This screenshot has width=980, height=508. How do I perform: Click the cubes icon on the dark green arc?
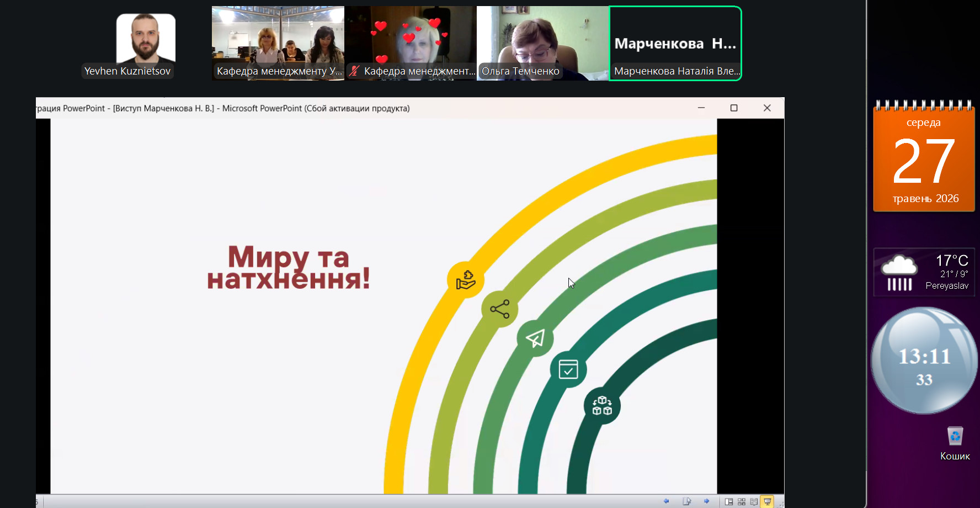coord(602,406)
